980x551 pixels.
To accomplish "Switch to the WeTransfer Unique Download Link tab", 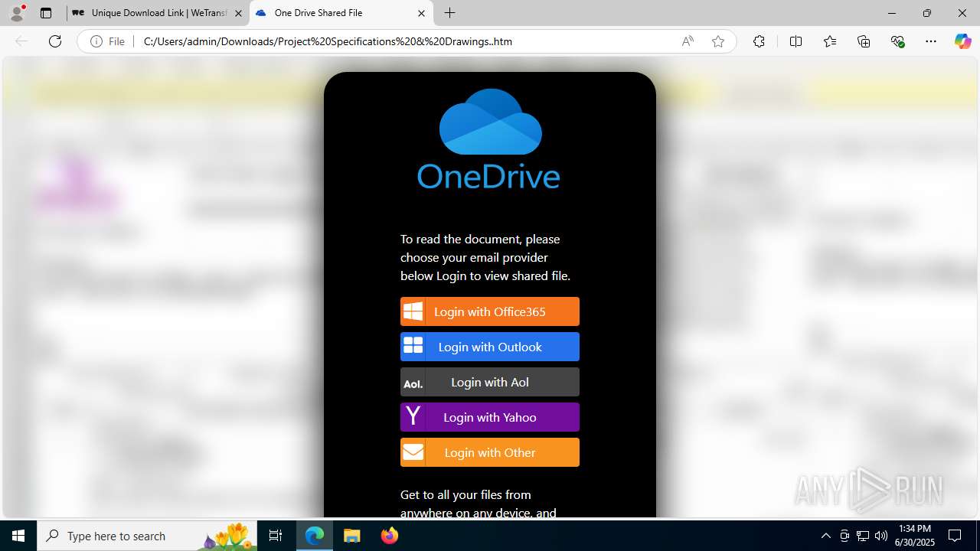I will click(x=158, y=13).
